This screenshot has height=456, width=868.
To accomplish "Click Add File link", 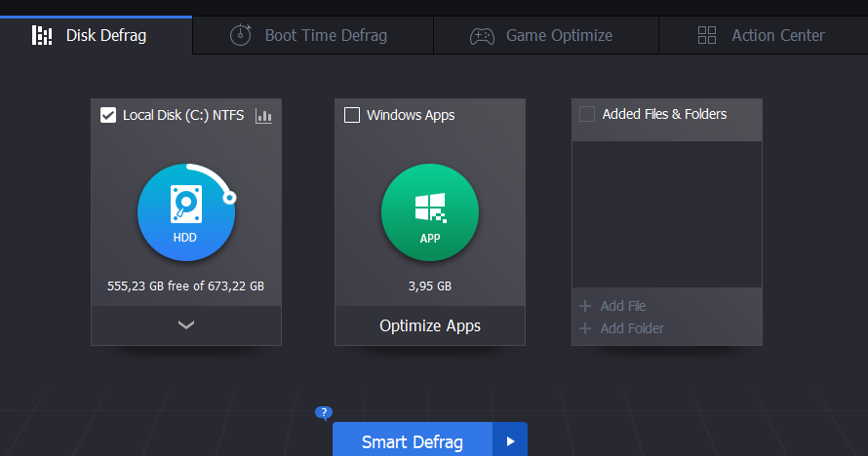I will [612, 306].
